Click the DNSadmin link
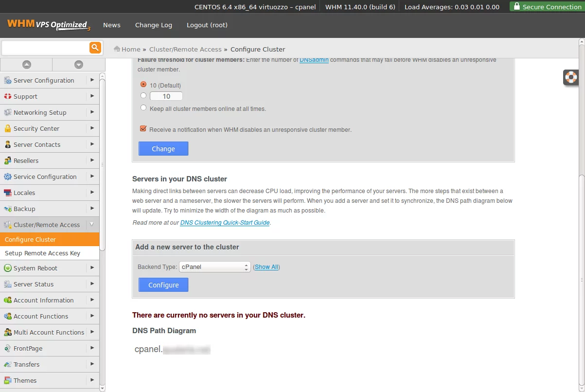The height and width of the screenshot is (392, 585). 314,60
